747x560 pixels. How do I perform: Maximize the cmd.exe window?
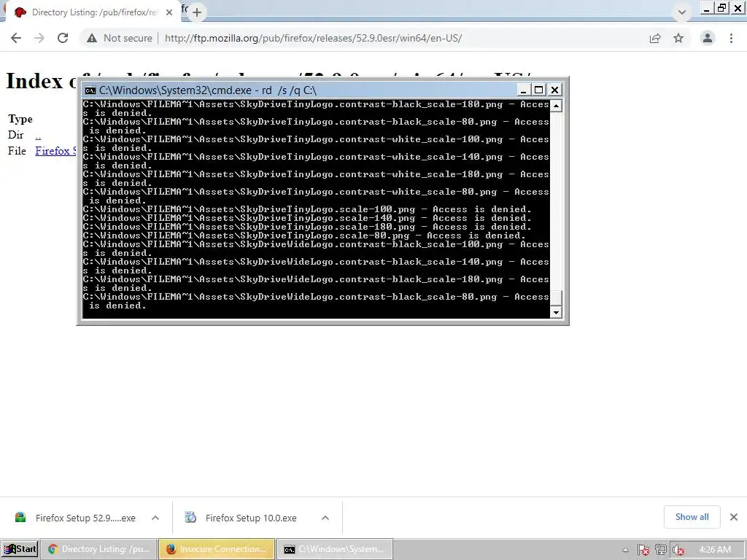coord(539,90)
